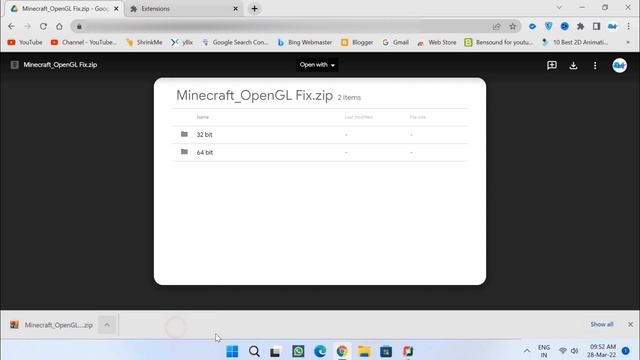Open the Extensions puzzle icon in toolbar

point(580,27)
